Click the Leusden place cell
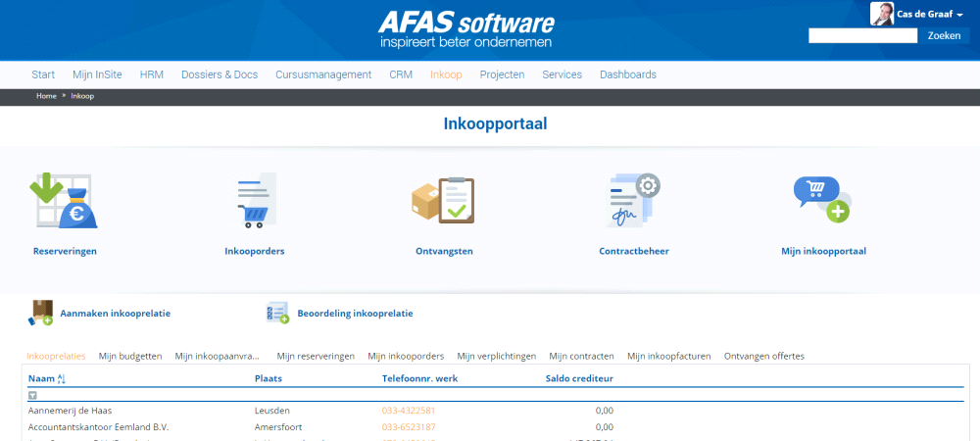The image size is (980, 441). (x=271, y=411)
